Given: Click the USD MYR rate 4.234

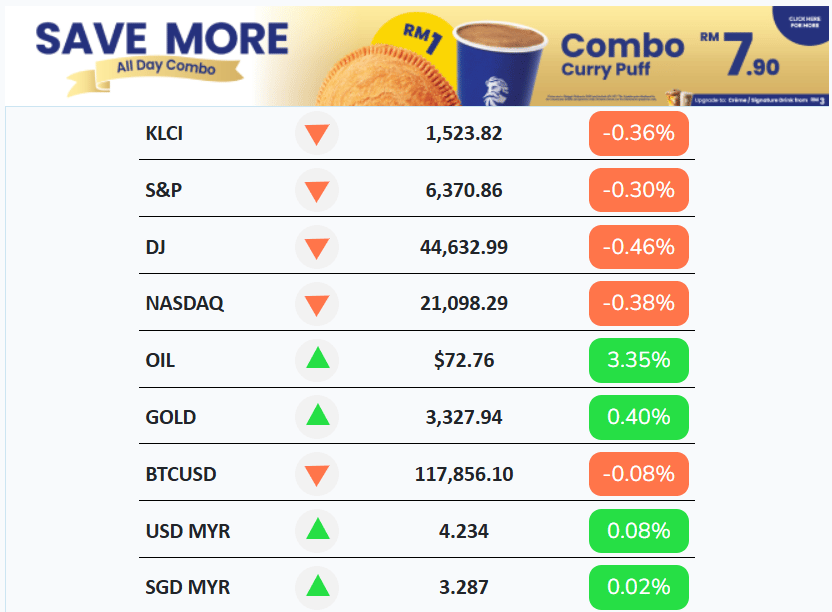Looking at the screenshot, I should click(x=464, y=531).
